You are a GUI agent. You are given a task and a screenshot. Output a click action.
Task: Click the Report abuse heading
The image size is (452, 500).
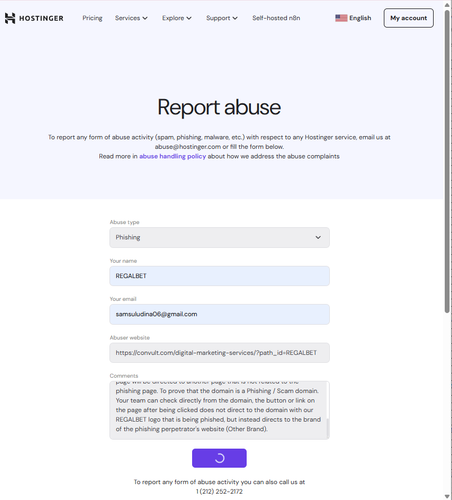pos(219,107)
